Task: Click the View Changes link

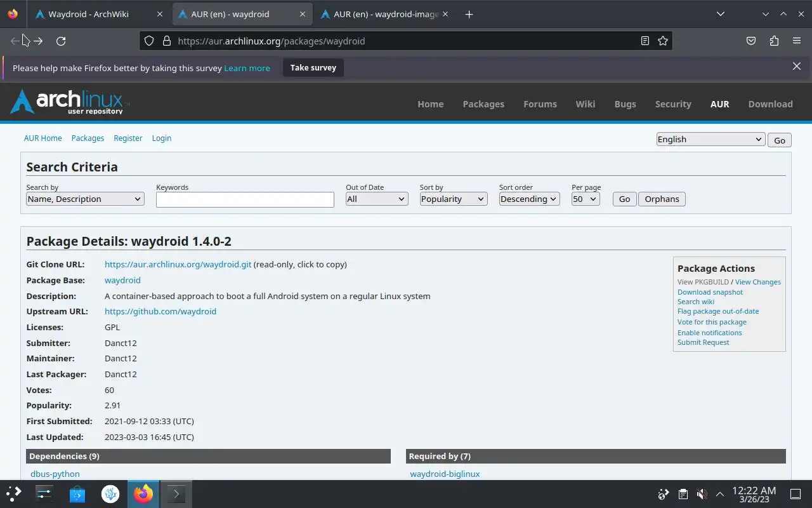Action: pos(758,282)
